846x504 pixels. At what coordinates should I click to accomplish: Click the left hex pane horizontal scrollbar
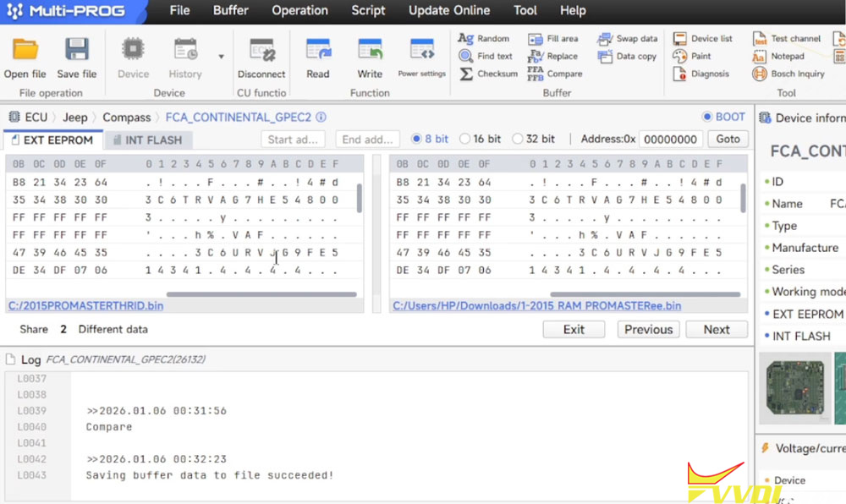(261, 294)
